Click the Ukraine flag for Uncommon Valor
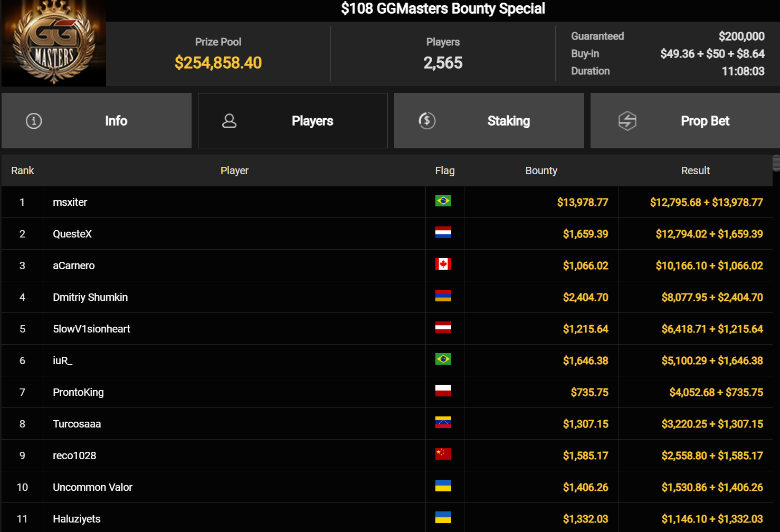Screen dimensions: 780x532 (x=443, y=486)
